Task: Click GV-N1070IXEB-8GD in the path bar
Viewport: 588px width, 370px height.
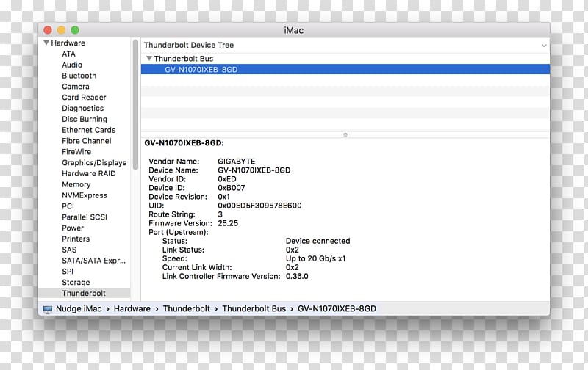Action: [x=337, y=308]
